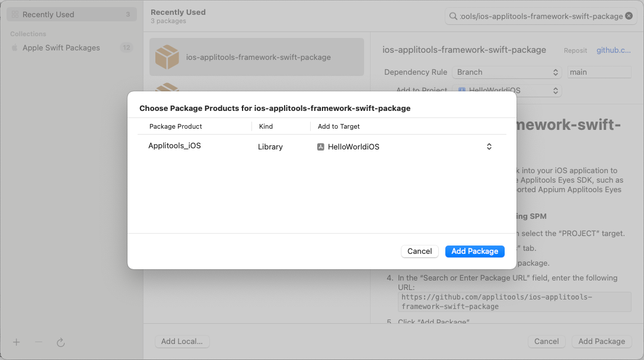Open the HelloWorldiOS target dropdown in table
The image size is (644, 360).
(x=489, y=147)
